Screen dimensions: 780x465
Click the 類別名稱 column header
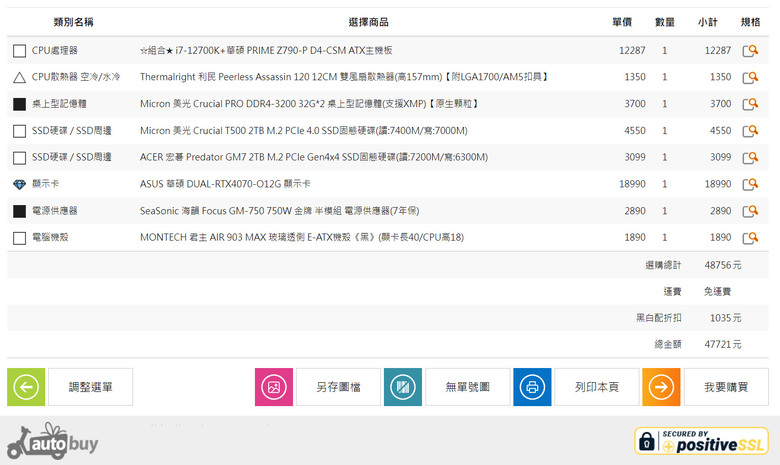coord(74,22)
